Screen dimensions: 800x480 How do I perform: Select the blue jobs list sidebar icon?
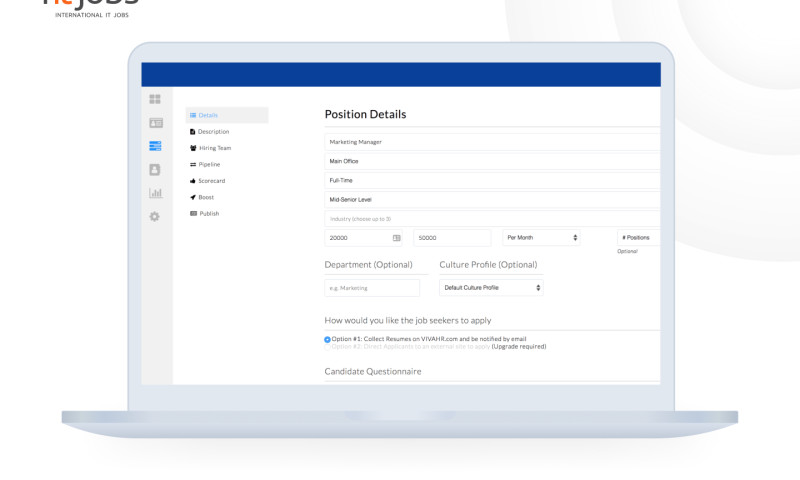pos(155,146)
